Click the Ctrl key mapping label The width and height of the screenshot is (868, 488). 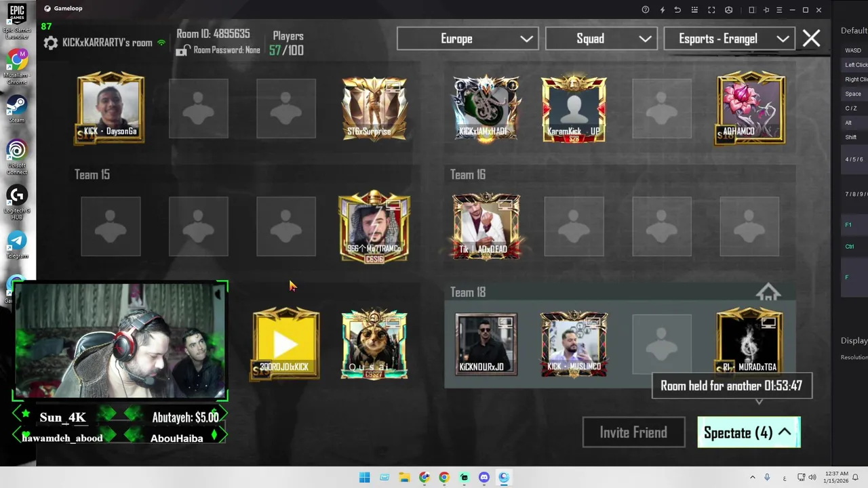tap(849, 246)
